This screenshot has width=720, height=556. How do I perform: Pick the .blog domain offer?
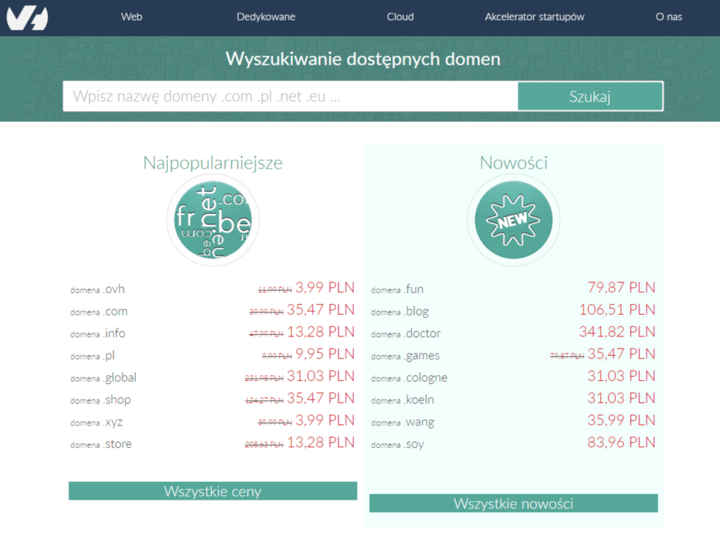pos(513,311)
